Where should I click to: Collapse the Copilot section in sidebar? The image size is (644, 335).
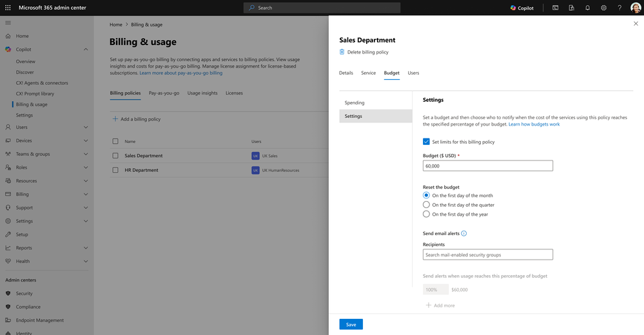point(86,49)
